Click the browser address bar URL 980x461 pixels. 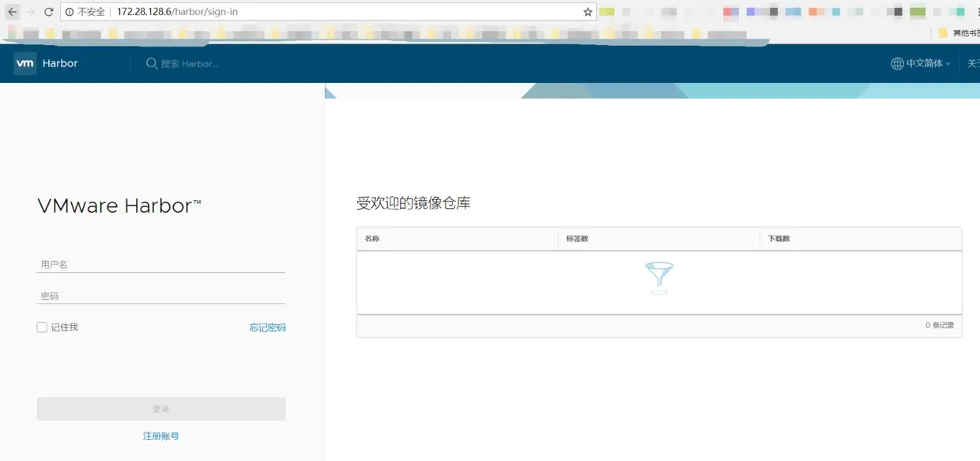click(177, 12)
